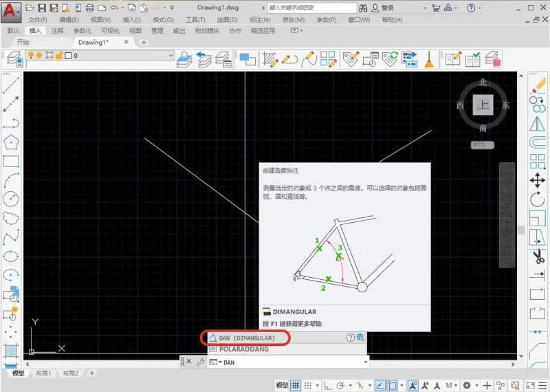Toggle polar tracking in status bar
Viewport: 550px width, 392px height.
(x=340, y=385)
